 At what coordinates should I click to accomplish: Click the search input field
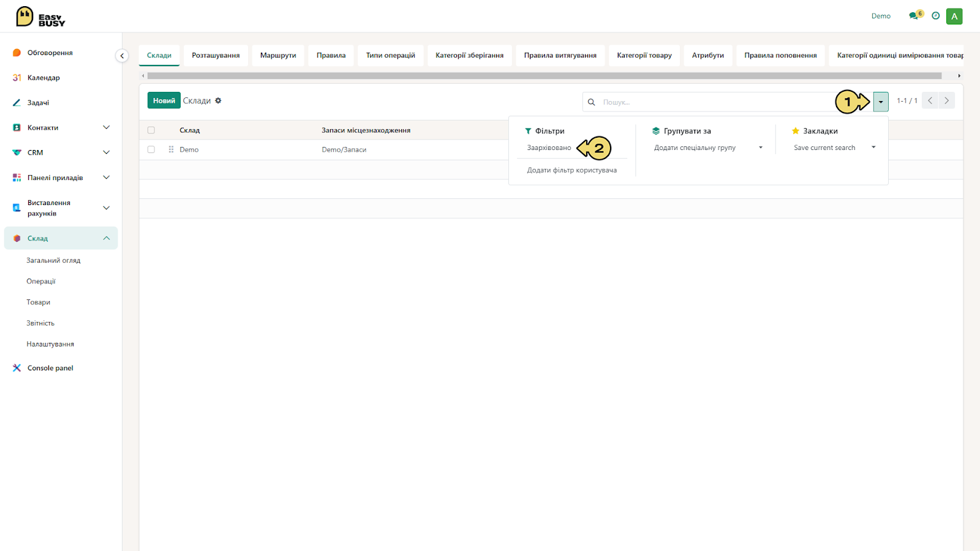tap(717, 102)
